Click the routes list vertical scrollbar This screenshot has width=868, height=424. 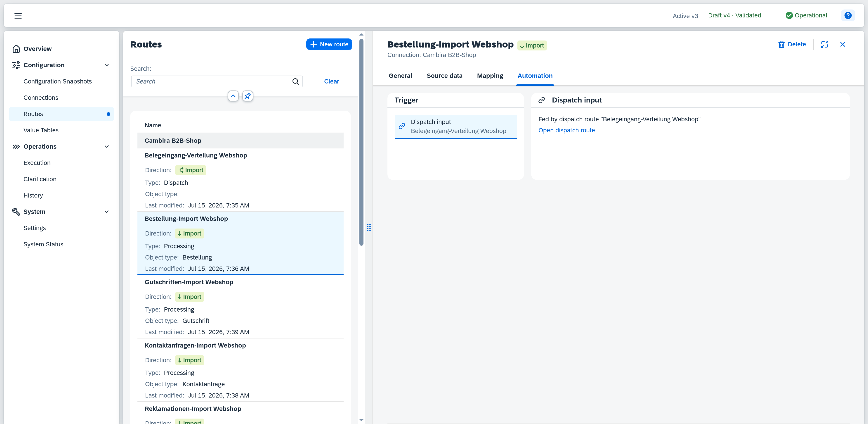(361, 142)
